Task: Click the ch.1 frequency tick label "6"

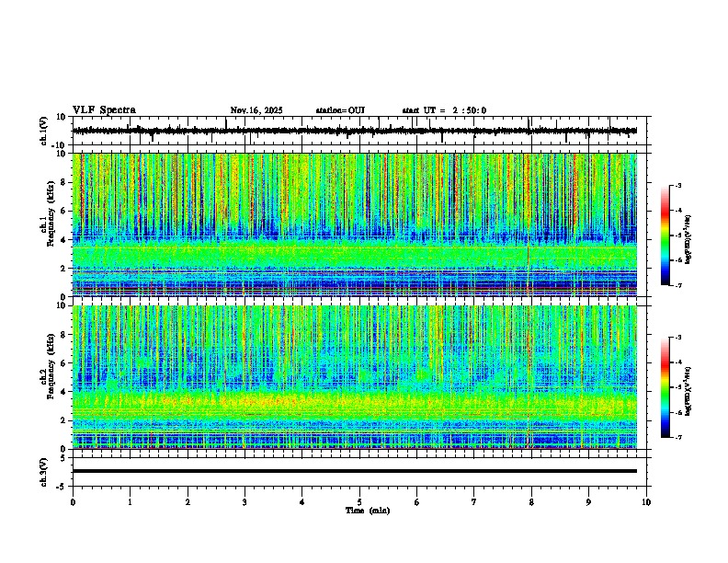Action: [x=64, y=212]
